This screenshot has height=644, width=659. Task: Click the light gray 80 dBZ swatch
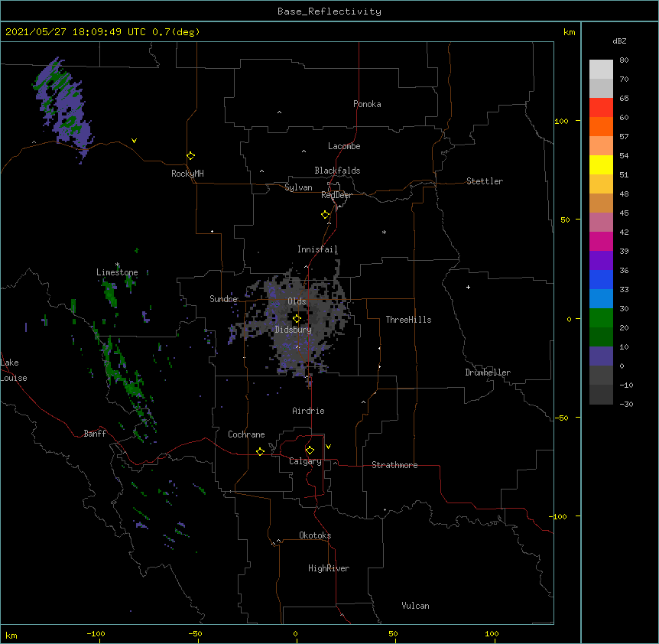pos(601,70)
